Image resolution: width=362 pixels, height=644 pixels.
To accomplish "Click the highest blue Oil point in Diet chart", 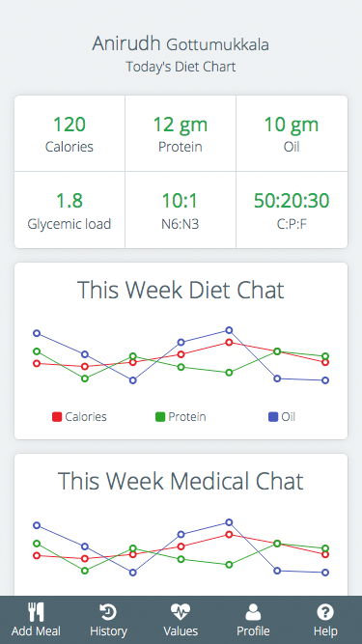I will point(229,330).
